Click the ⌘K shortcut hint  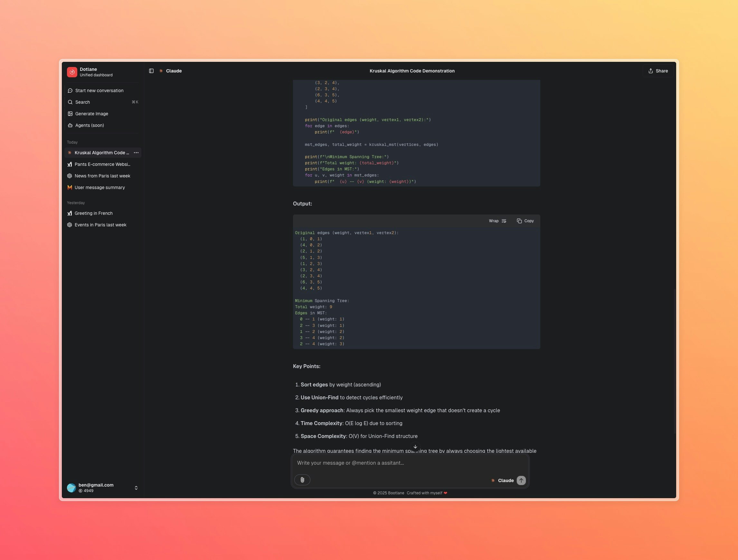point(135,102)
